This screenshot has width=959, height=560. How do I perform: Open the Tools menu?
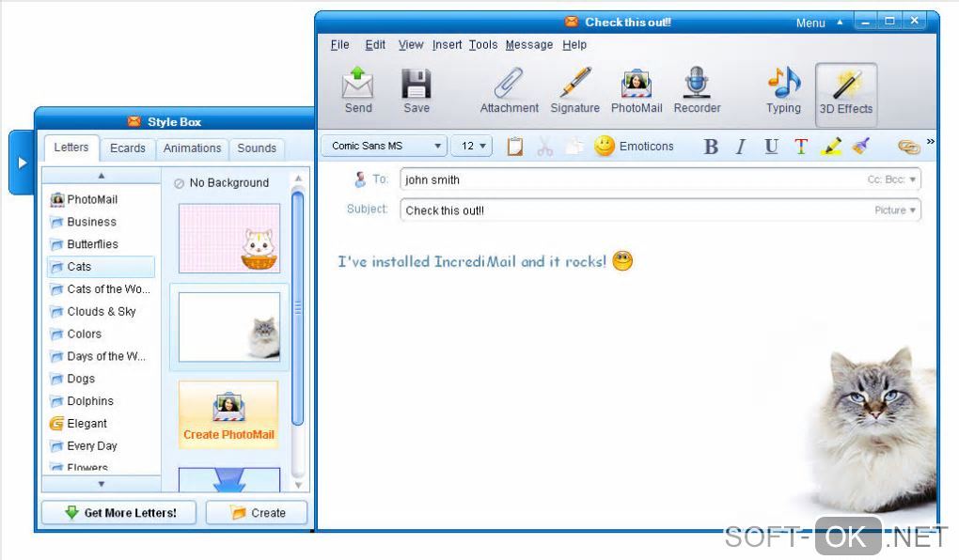pyautogui.click(x=483, y=44)
